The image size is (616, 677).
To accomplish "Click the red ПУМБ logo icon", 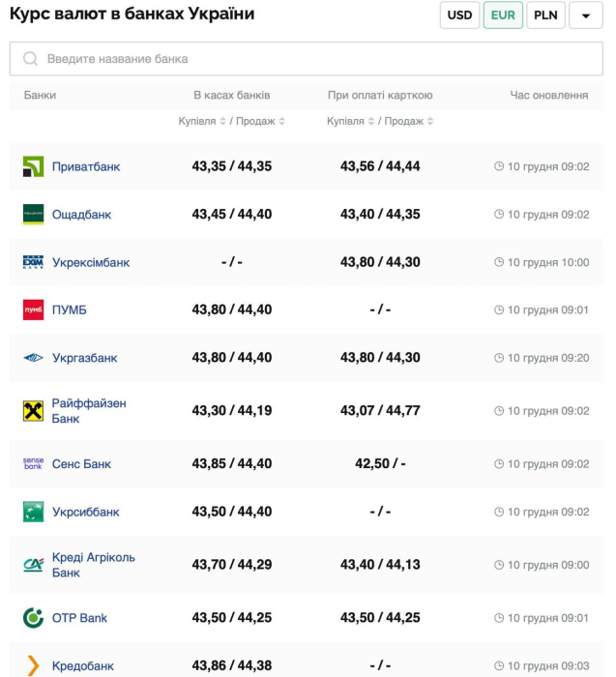I will click(33, 309).
